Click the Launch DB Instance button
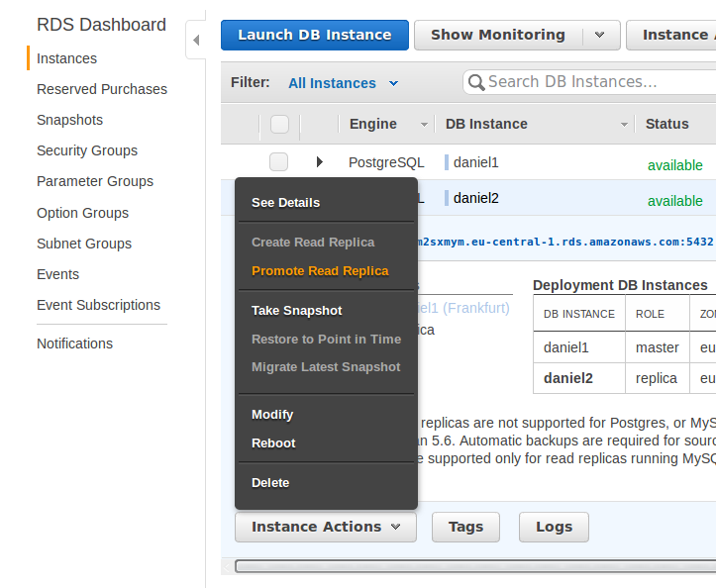716x588 pixels. click(315, 35)
